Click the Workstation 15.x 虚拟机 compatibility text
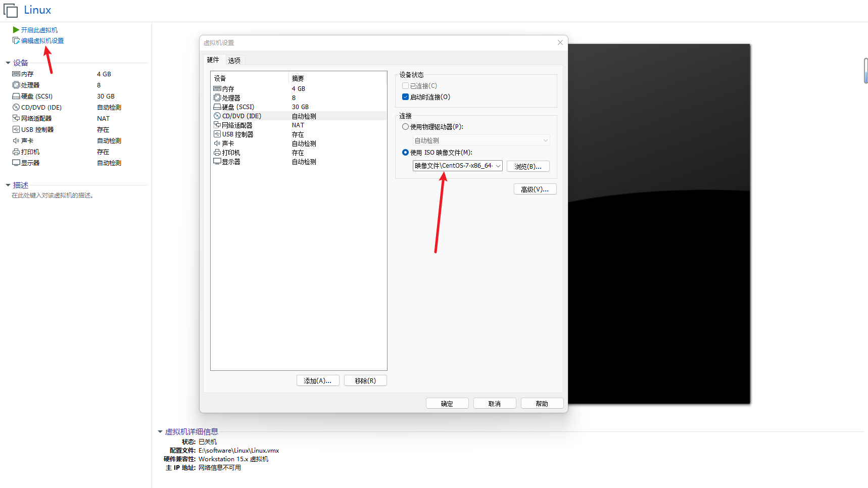The width and height of the screenshot is (868, 488). [x=233, y=459]
